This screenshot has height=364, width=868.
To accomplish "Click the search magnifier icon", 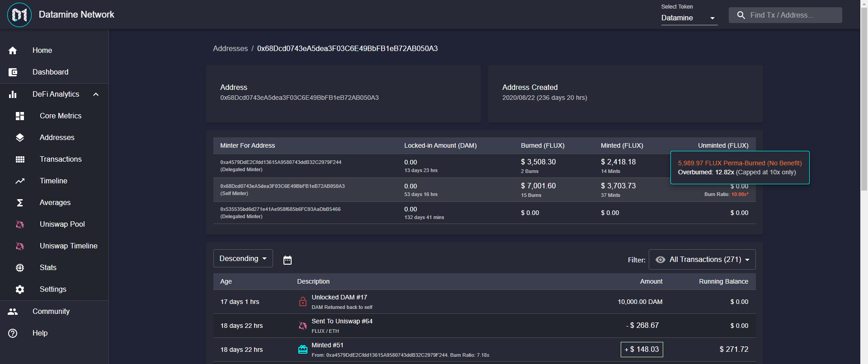I will click(741, 15).
